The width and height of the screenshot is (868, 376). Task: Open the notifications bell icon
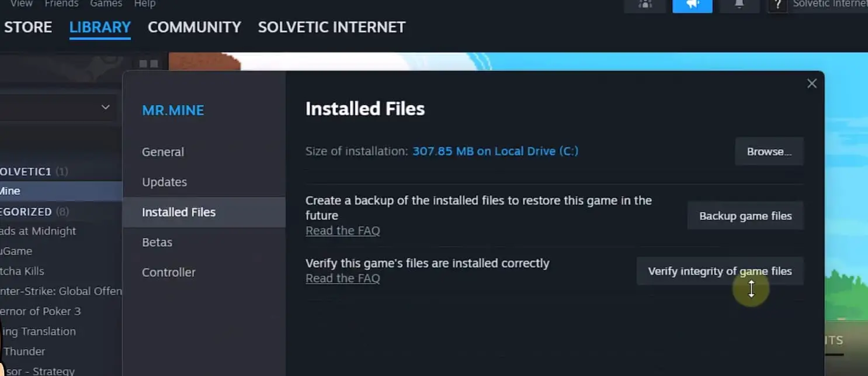click(x=739, y=5)
